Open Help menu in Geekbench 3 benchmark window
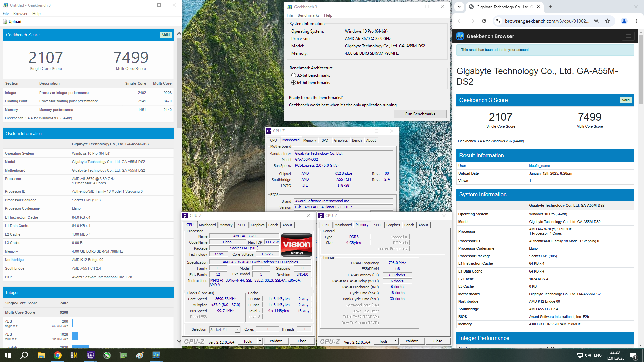This screenshot has width=644, height=362. point(328,15)
